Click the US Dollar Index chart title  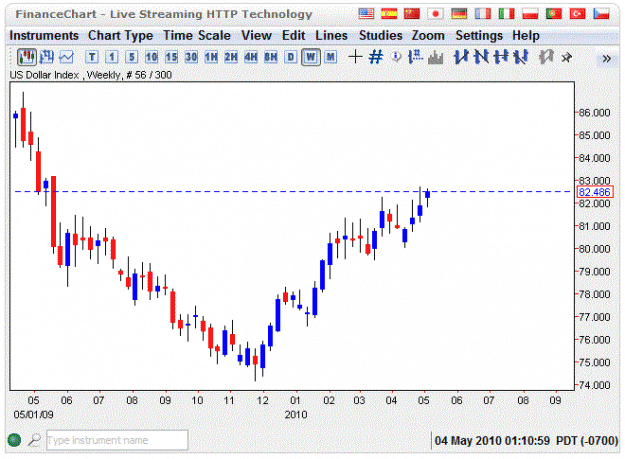[x=90, y=75]
